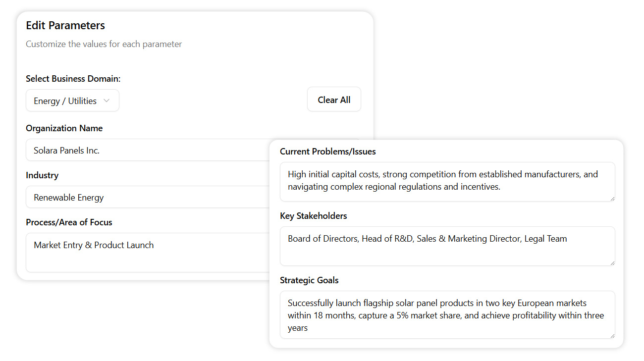
Task: Click the Current Problems/Issues label
Action: pos(327,152)
